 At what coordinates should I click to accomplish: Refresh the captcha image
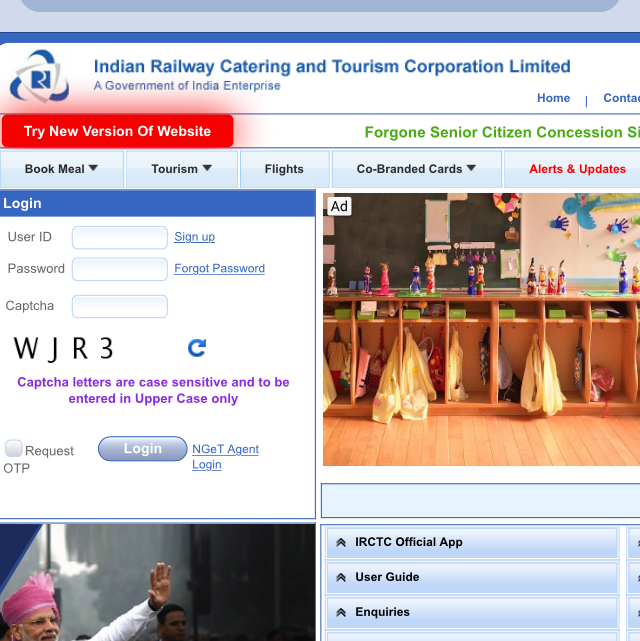pyautogui.click(x=197, y=348)
